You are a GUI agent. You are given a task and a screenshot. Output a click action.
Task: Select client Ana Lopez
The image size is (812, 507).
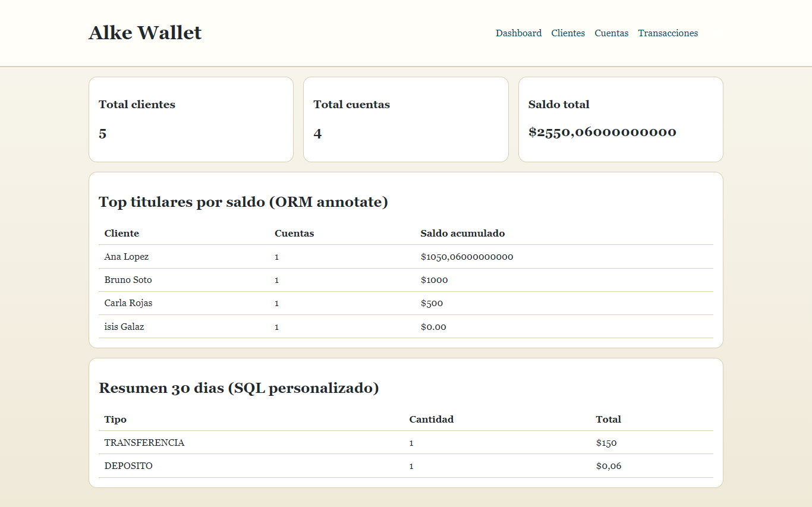tap(126, 257)
